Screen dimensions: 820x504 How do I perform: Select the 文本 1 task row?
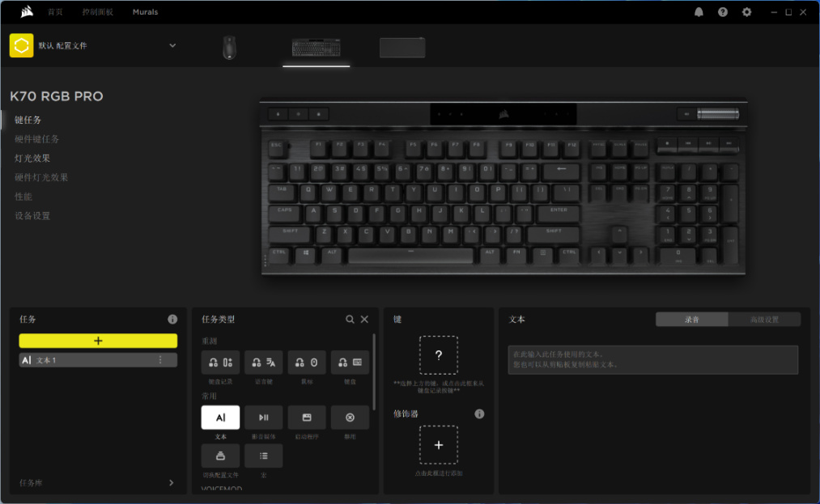pos(98,360)
